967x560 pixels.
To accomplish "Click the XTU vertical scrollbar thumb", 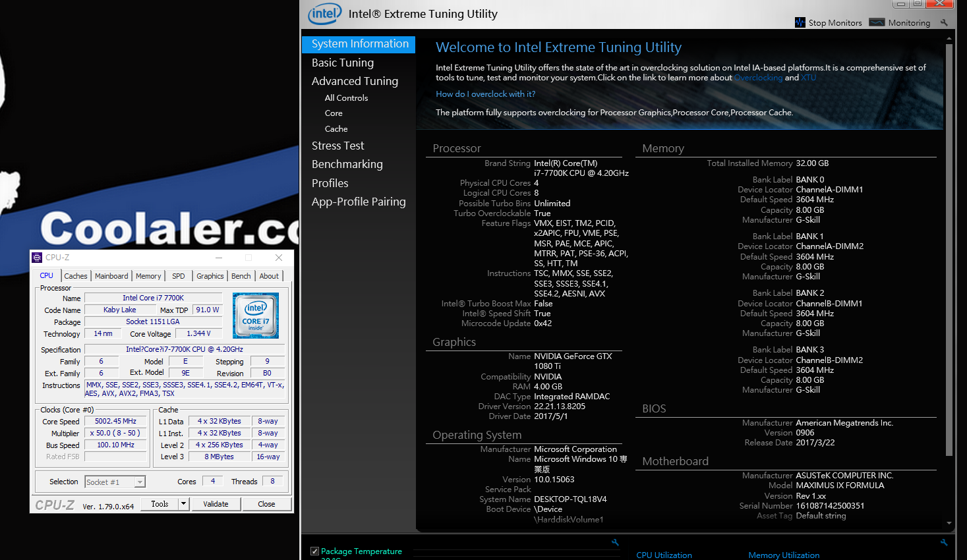I will point(949,250).
